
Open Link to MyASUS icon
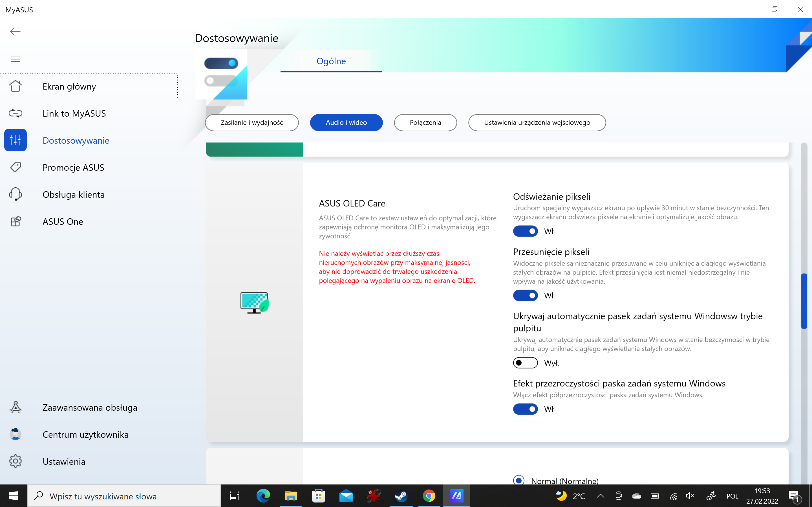pos(16,113)
